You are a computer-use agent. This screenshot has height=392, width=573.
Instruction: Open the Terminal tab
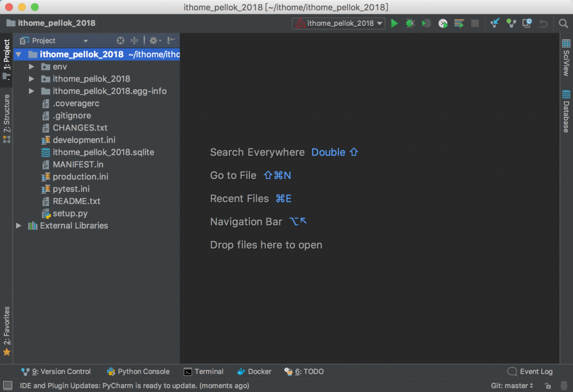[204, 371]
